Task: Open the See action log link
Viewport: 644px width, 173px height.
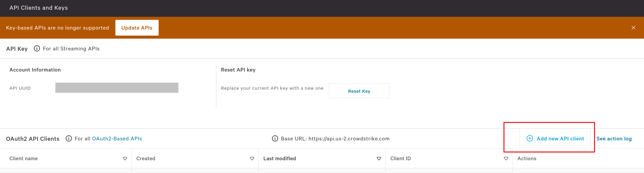Action: 614,138
